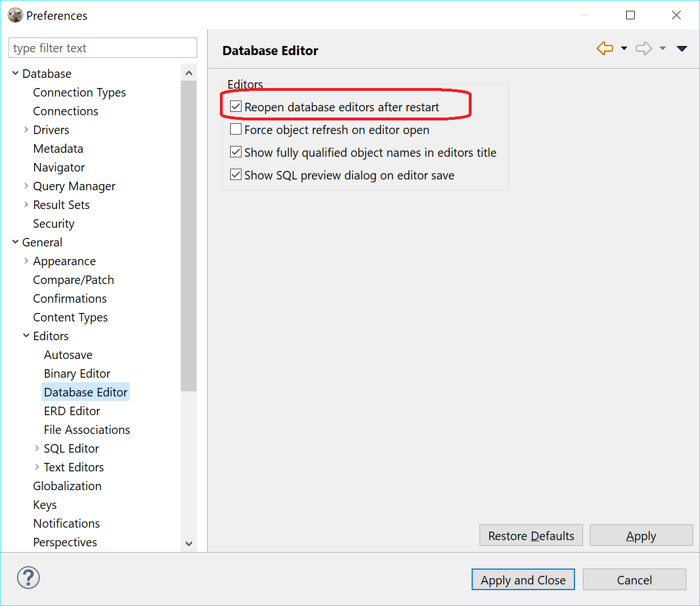Uncheck Show SQL preview dialog on editor save
The width and height of the screenshot is (700, 606).
(x=236, y=174)
